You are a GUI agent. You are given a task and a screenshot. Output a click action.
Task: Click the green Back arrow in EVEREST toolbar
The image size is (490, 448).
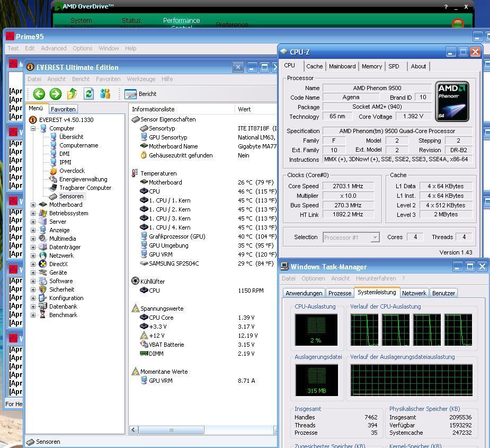pyautogui.click(x=39, y=94)
